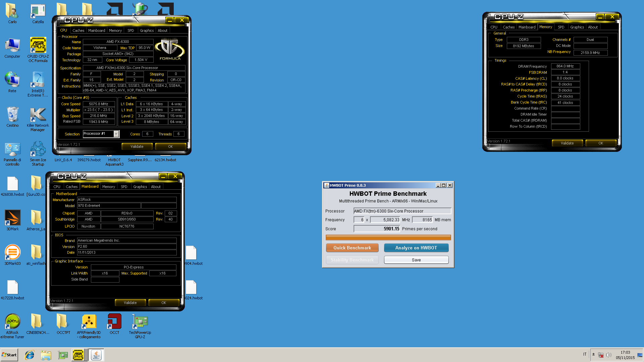644x362 pixels.
Task: Open the Cestino recycle bin
Action: (x=12, y=117)
